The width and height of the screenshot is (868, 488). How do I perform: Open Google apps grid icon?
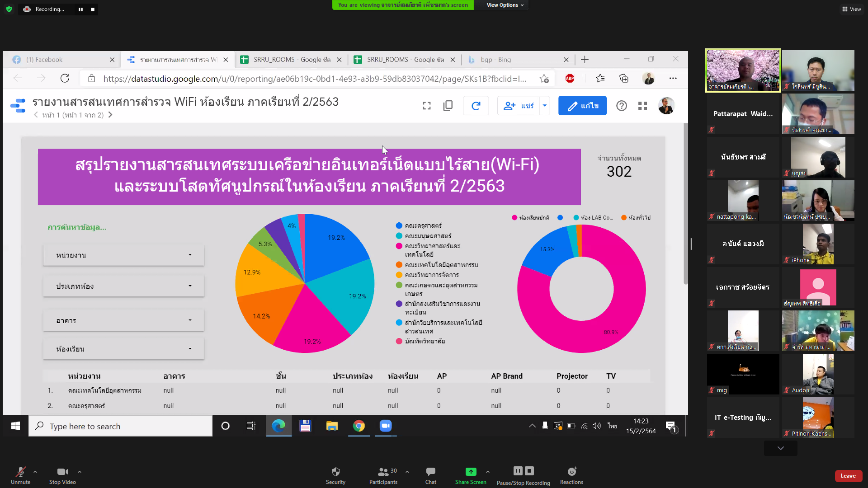click(642, 106)
